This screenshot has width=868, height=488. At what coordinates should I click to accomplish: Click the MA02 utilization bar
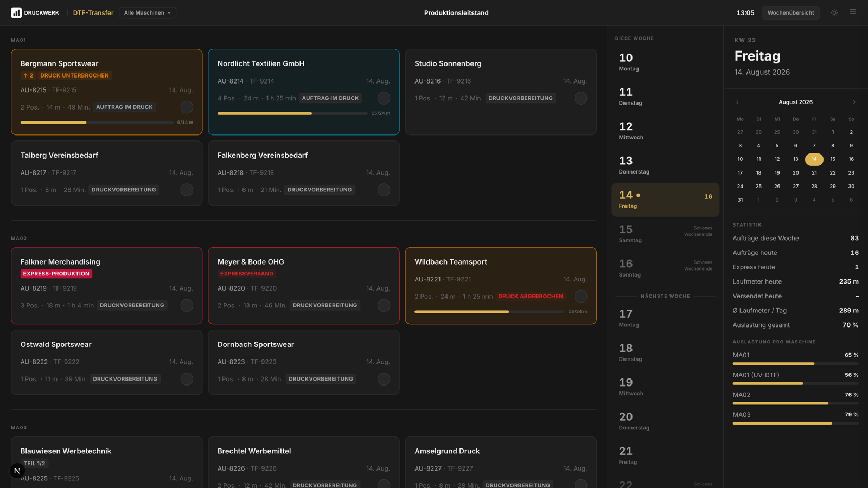(795, 403)
